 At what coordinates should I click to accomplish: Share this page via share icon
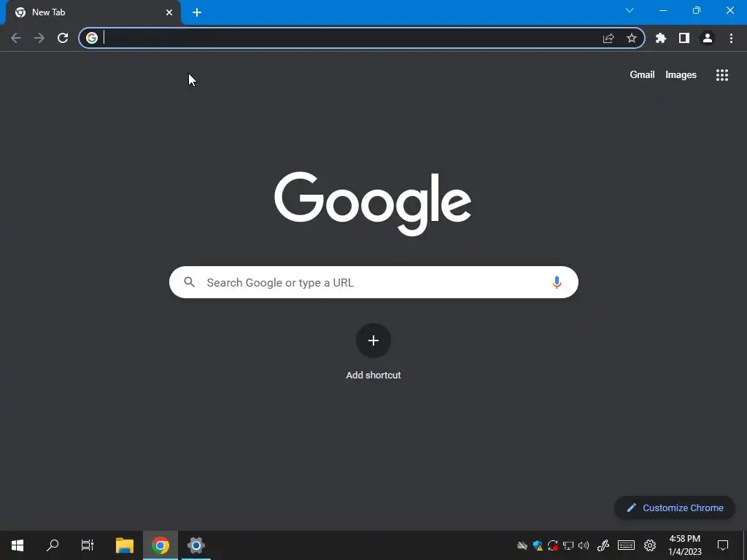coord(608,38)
